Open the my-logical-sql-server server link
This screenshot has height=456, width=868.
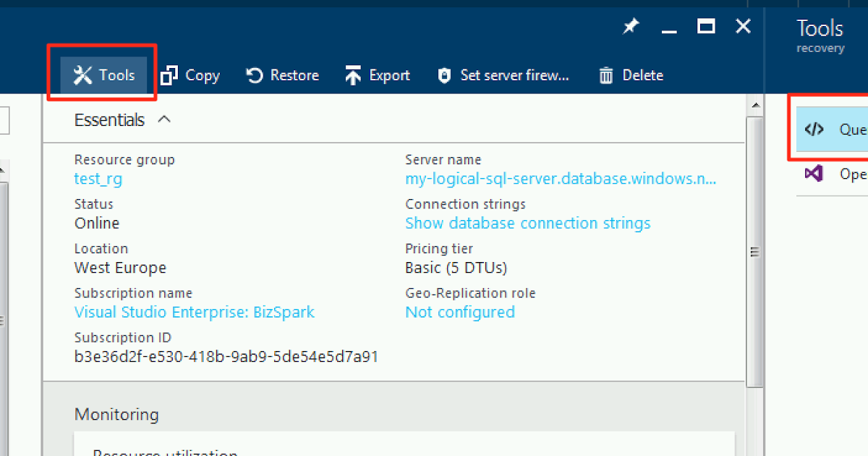point(561,178)
